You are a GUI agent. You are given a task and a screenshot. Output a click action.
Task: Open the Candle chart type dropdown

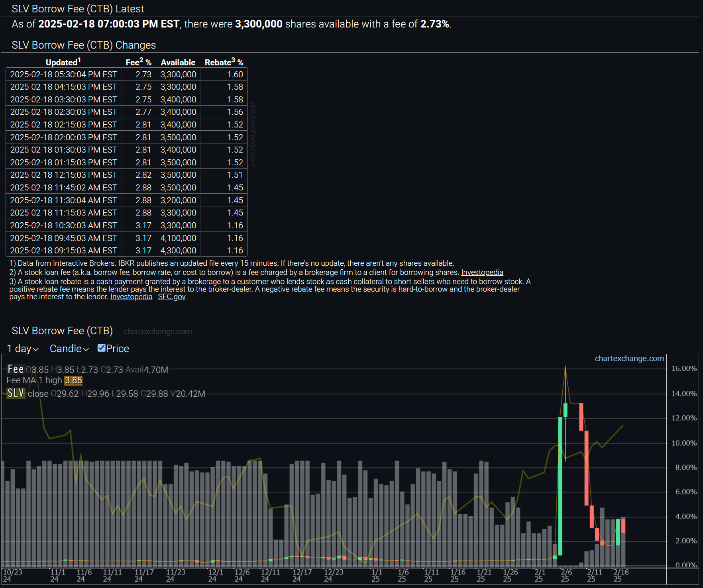click(x=69, y=349)
